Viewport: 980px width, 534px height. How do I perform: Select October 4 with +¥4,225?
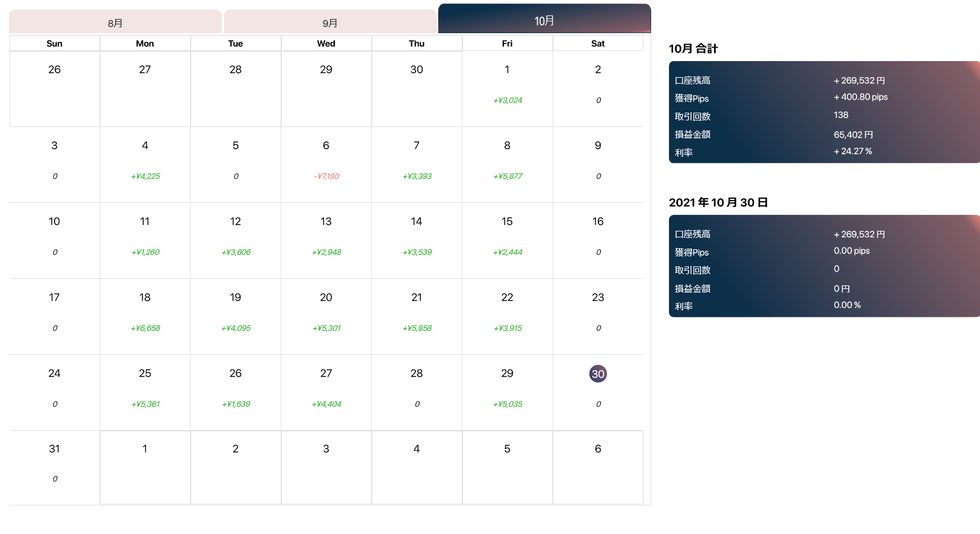coord(145,165)
